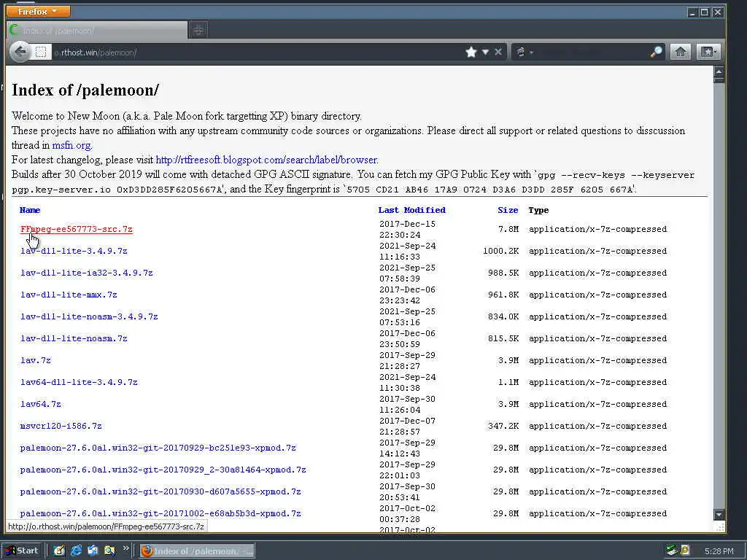
Task: Open the orange Firefox menu button
Action: click(38, 11)
